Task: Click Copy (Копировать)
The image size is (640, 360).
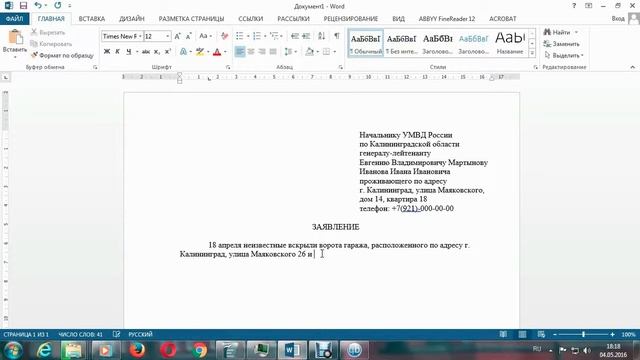Action: click(x=51, y=44)
